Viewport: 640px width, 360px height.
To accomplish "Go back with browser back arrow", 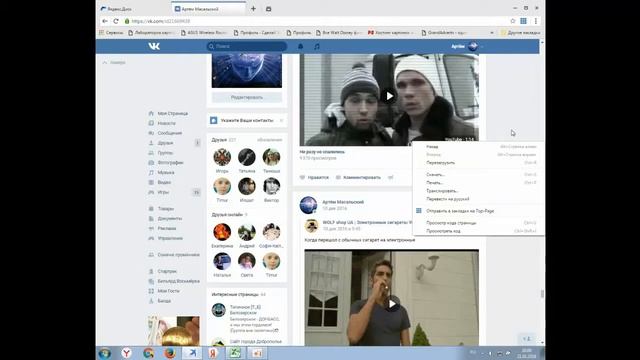I will pos(105,21).
